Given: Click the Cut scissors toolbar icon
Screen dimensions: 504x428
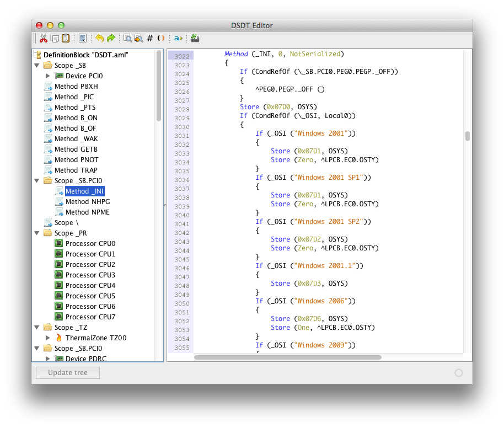Looking at the screenshot, I should (44, 38).
